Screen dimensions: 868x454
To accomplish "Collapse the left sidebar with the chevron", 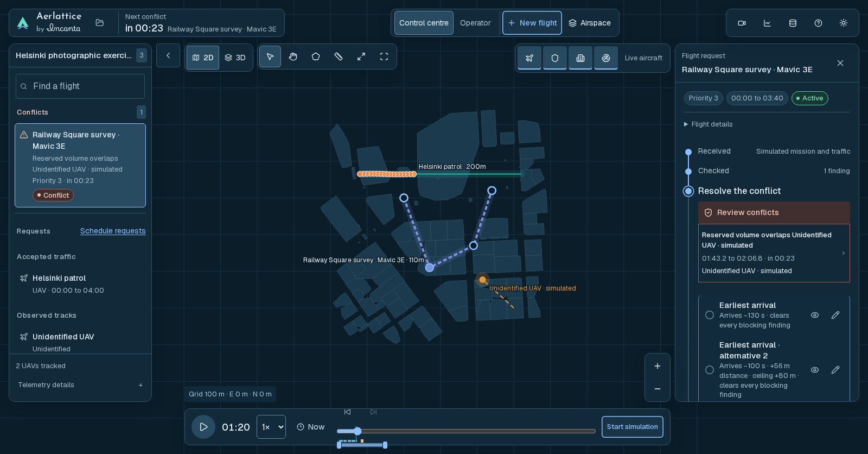I will (168, 55).
